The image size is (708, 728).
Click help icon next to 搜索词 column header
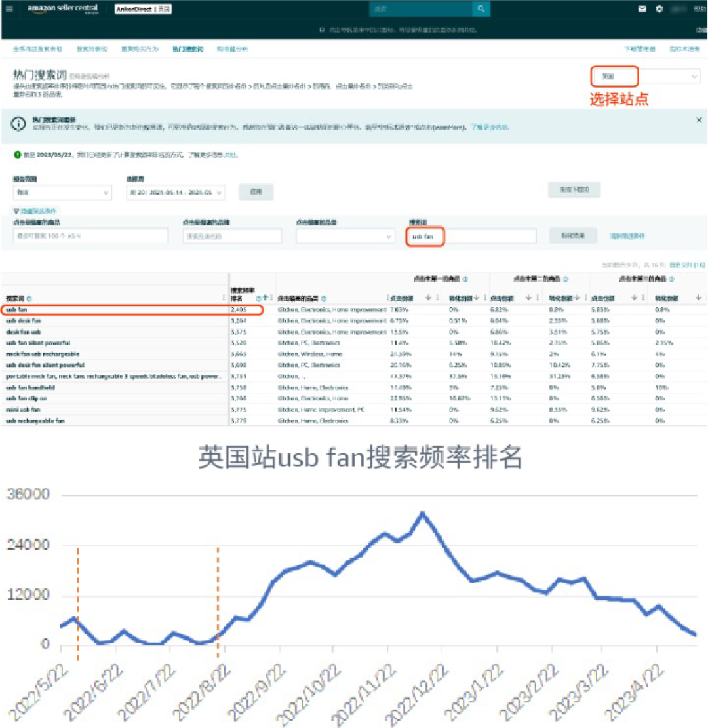tap(29, 299)
